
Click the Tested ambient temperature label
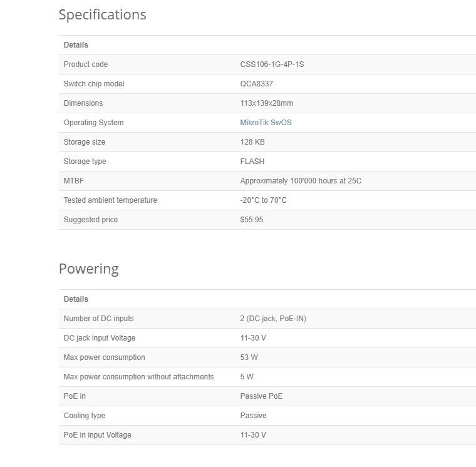pyautogui.click(x=110, y=200)
